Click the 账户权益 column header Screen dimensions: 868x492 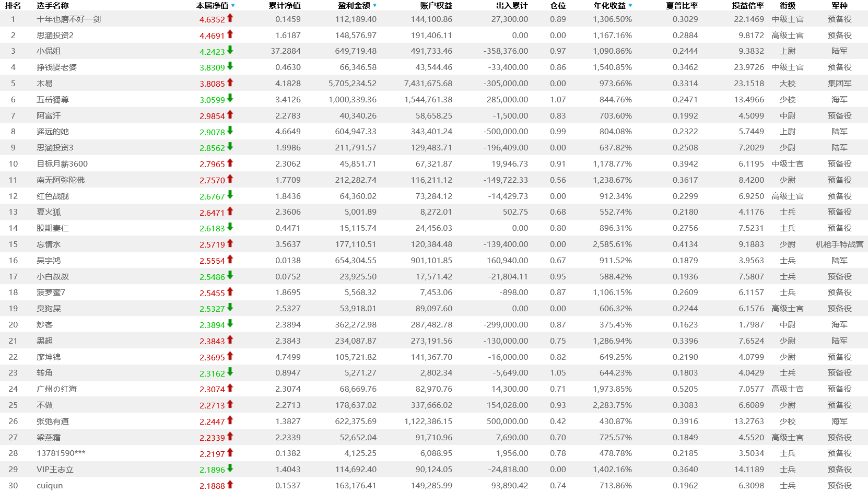click(x=436, y=5)
